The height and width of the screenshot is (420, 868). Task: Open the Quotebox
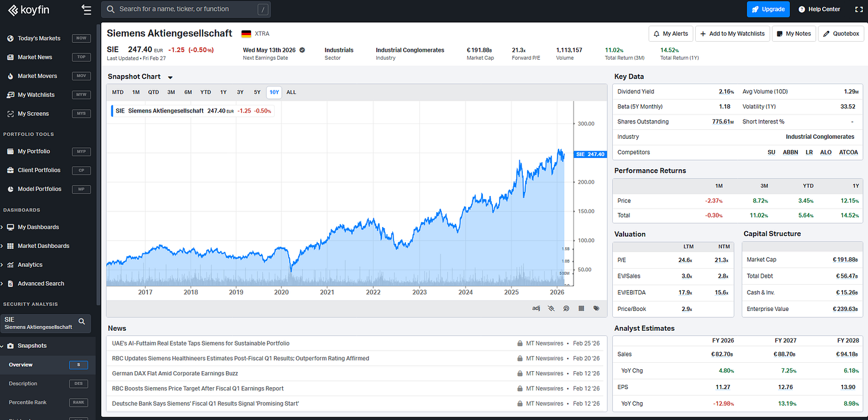click(841, 34)
